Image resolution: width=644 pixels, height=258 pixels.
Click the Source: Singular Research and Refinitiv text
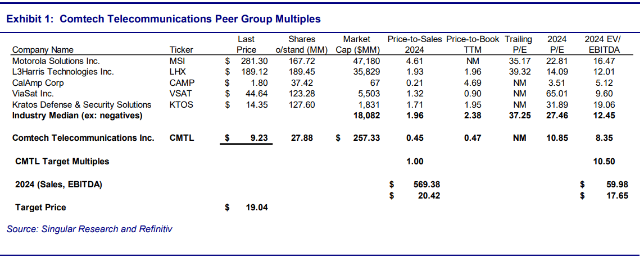89,229
